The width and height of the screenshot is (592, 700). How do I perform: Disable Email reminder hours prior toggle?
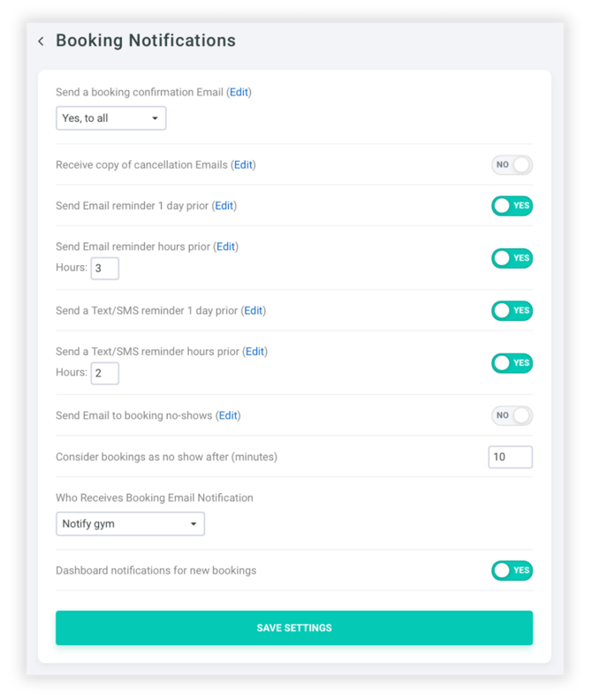(x=512, y=258)
